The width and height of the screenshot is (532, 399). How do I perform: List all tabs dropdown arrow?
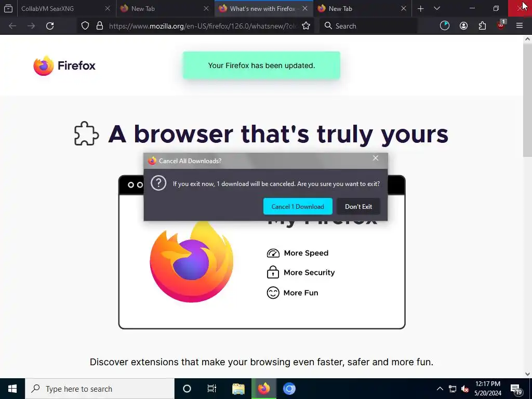tap(437, 8)
